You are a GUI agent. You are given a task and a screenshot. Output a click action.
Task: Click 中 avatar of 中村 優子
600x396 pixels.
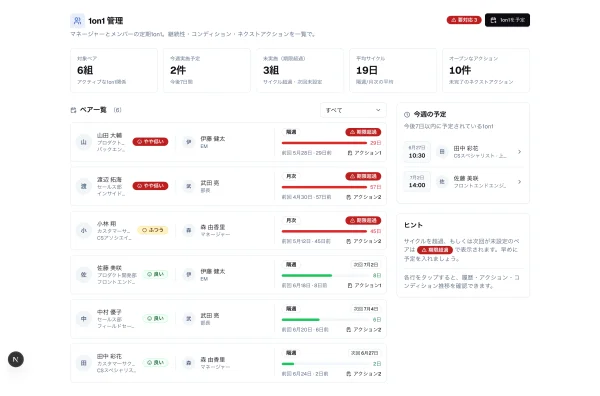tap(83, 319)
